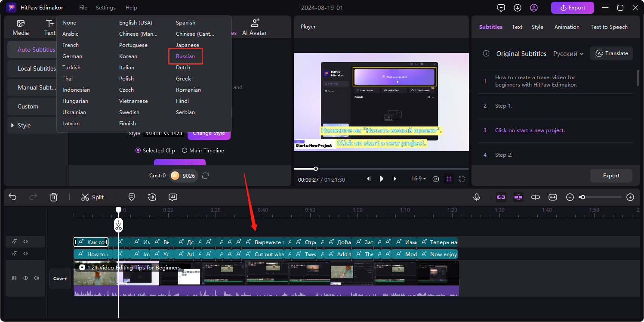Click the refresh credits icon beside 9026
The image size is (644, 322).
point(206,176)
